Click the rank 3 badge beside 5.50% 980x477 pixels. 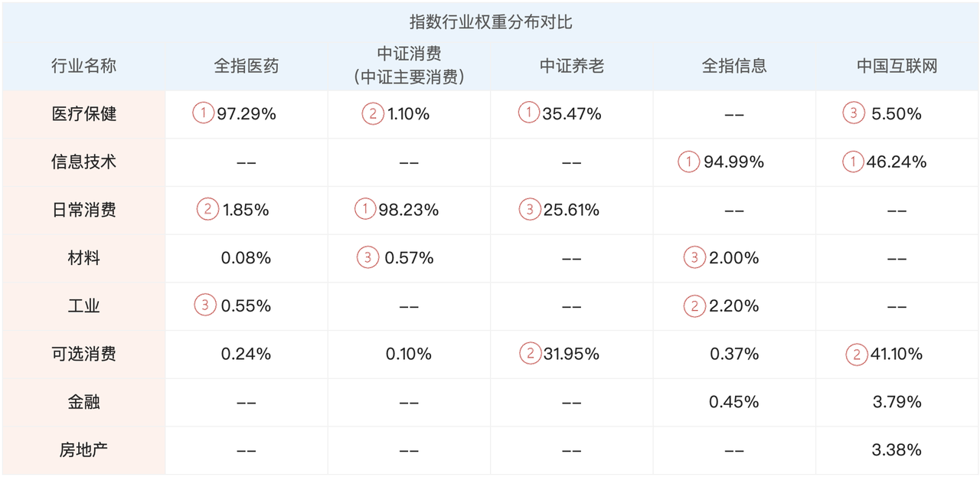point(854,114)
